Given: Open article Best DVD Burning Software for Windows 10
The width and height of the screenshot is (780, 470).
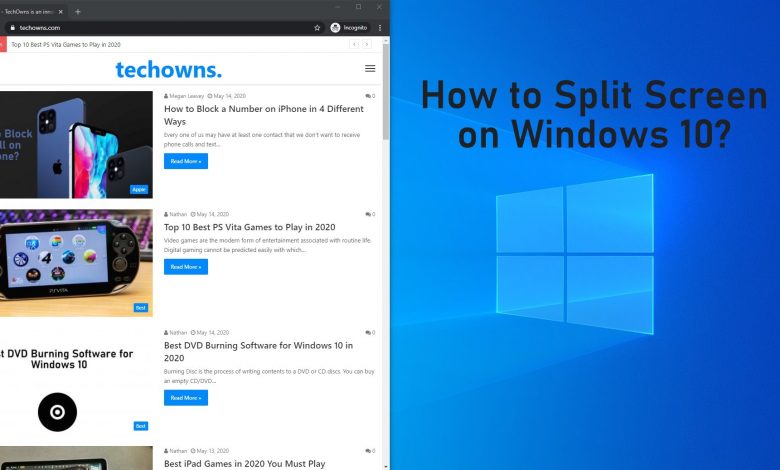Looking at the screenshot, I should 258,352.
